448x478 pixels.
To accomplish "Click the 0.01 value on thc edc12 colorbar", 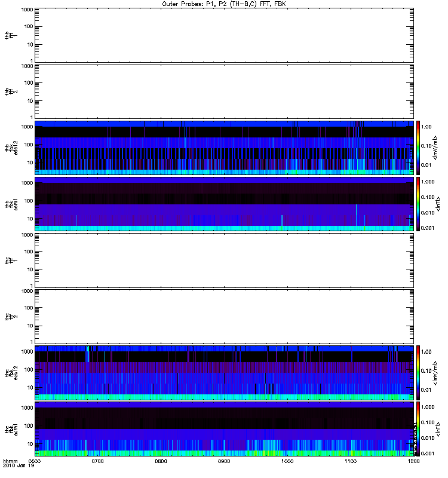I will coord(426,390).
